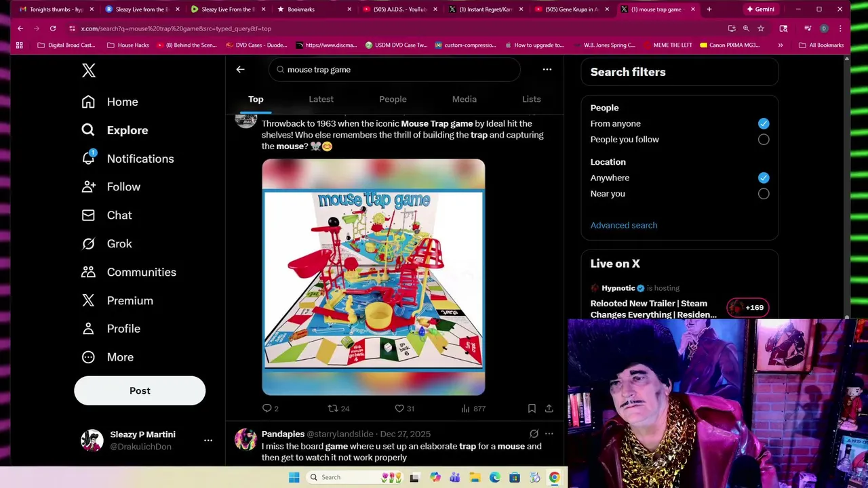Switch to the Media tab
The width and height of the screenshot is (868, 488).
coord(465,99)
